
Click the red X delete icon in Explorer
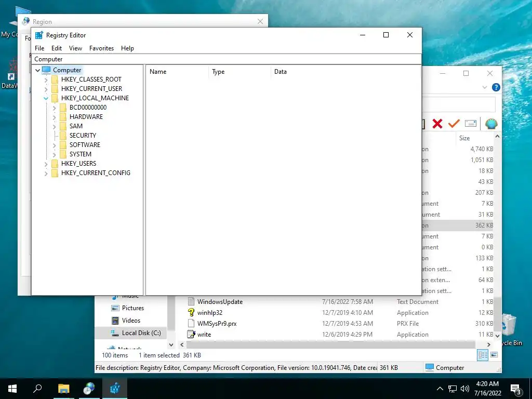[x=437, y=124]
